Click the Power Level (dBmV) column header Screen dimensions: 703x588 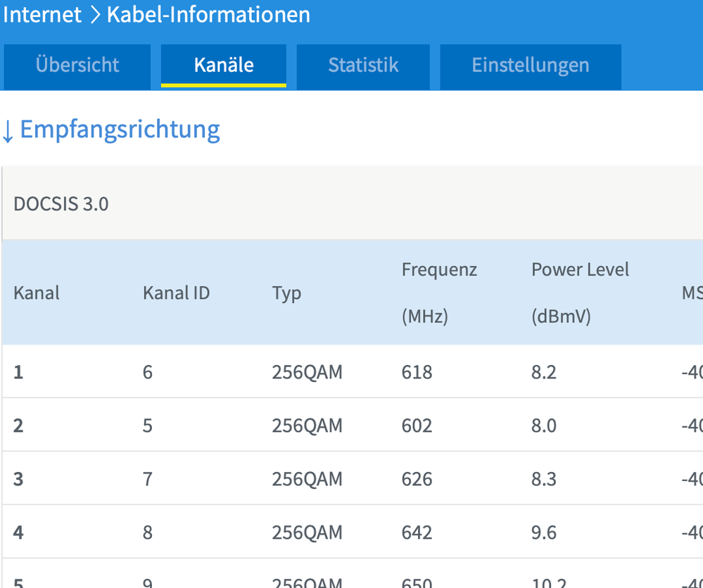click(x=580, y=293)
